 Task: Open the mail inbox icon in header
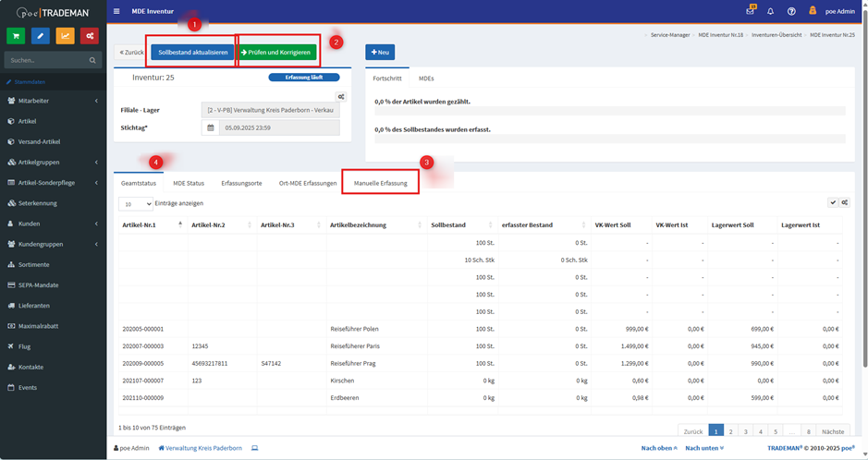750,11
